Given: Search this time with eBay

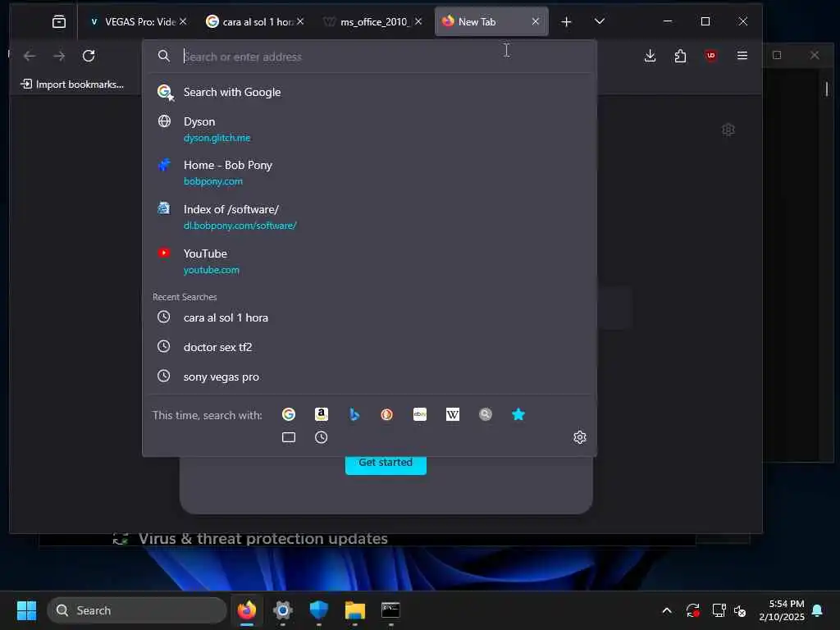Looking at the screenshot, I should click(x=420, y=414).
